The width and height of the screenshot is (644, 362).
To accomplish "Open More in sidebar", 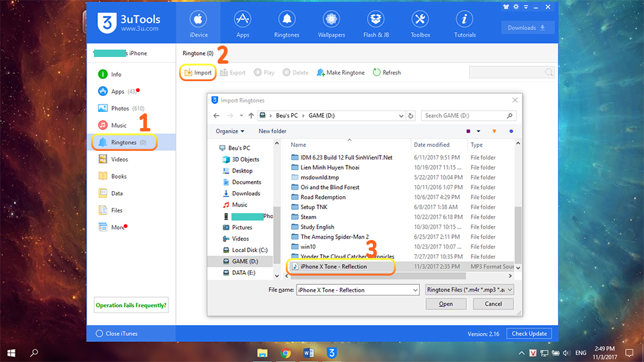I will point(131,227).
